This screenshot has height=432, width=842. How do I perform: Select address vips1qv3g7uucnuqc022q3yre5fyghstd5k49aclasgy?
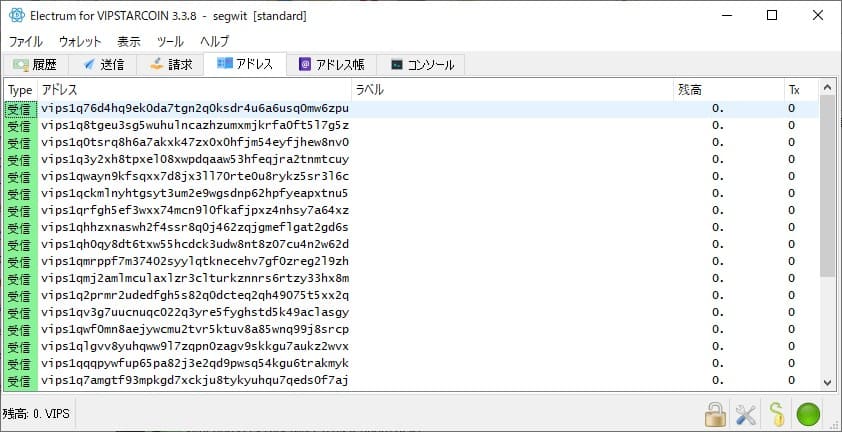pos(195,313)
